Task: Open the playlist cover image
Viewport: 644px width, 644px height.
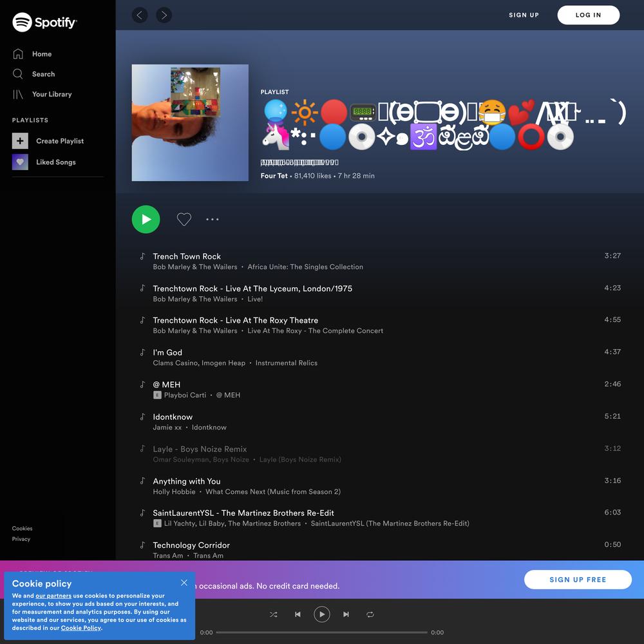Action: (190, 122)
